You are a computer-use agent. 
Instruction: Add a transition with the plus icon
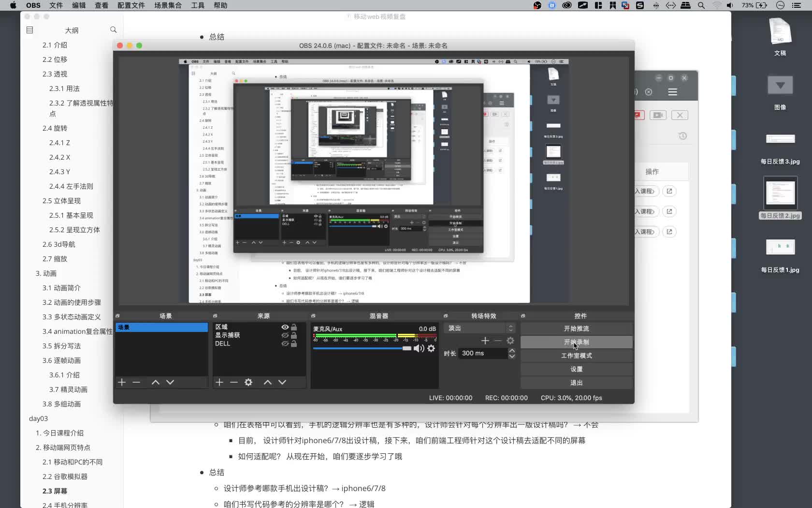pos(485,341)
